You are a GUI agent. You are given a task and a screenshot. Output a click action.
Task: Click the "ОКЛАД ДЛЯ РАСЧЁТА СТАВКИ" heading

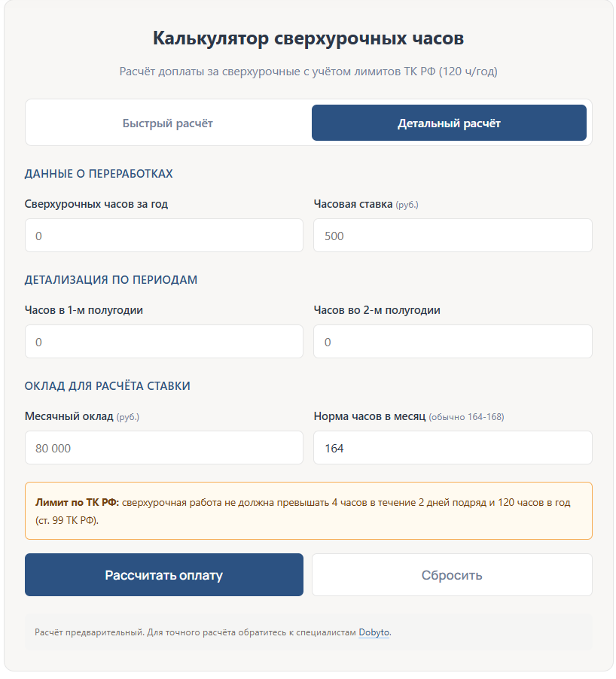[109, 385]
